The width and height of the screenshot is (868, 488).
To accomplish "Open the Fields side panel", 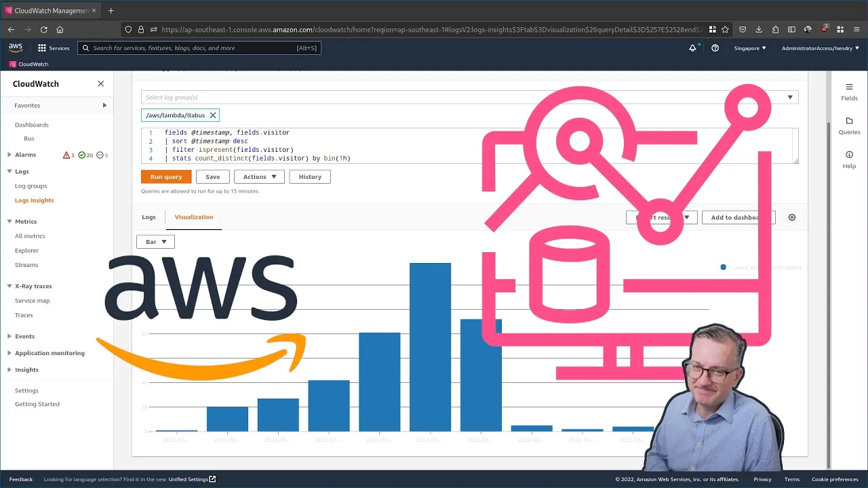I will click(x=849, y=92).
